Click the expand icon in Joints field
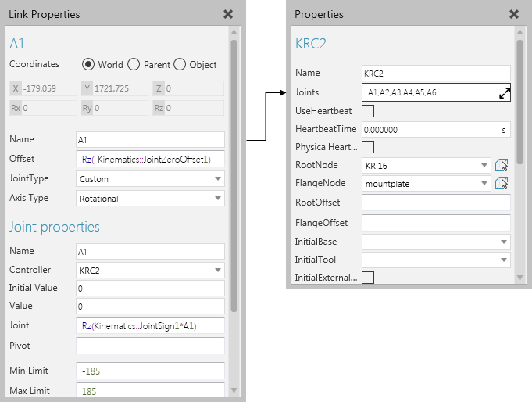 pos(504,92)
